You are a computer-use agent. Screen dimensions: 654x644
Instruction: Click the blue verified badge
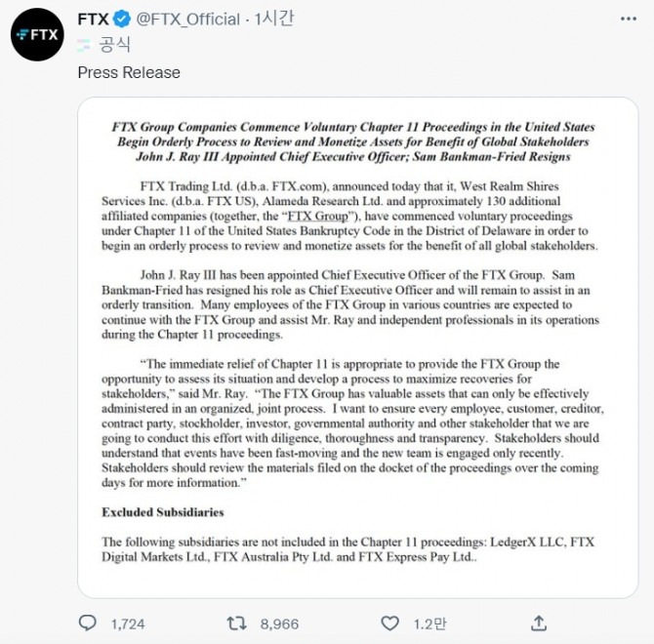coord(123,20)
